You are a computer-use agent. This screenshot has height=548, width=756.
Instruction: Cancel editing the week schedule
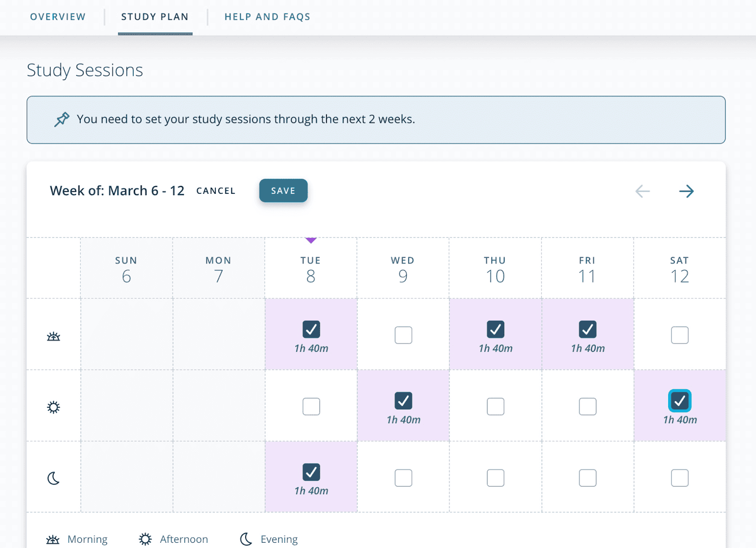click(x=215, y=191)
